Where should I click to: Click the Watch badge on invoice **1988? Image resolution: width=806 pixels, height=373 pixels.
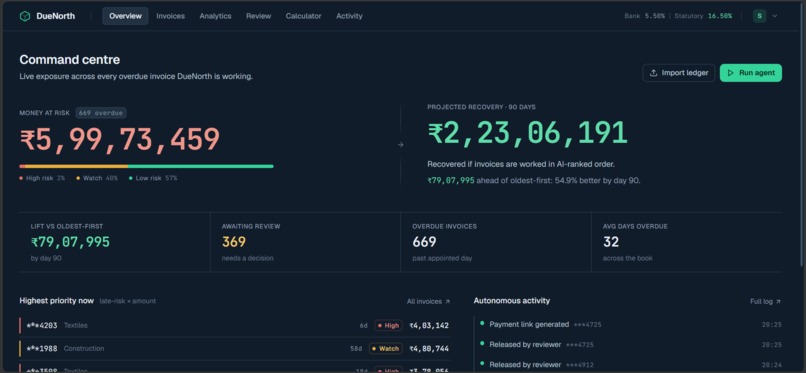tap(386, 348)
